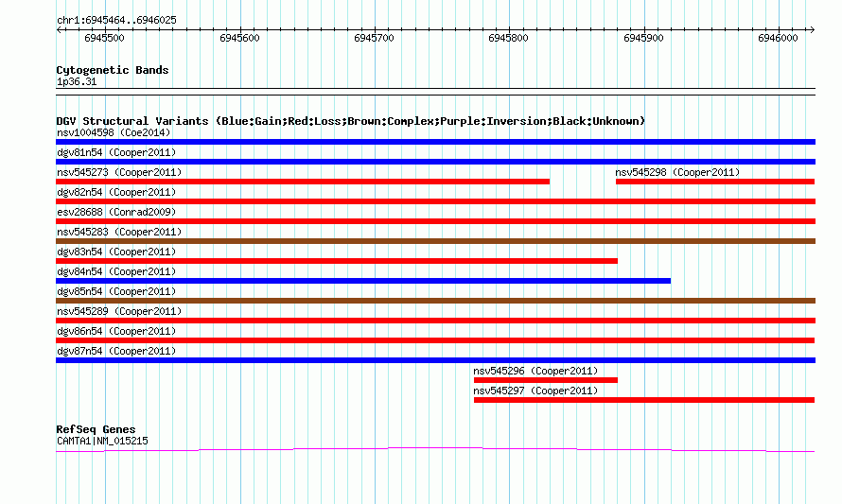The width and height of the screenshot is (842, 504).
Task: Click the ruler's left arrow end
Action: (x=59, y=29)
